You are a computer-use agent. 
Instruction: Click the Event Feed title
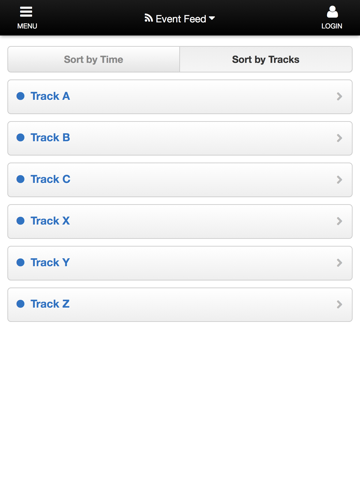click(181, 19)
